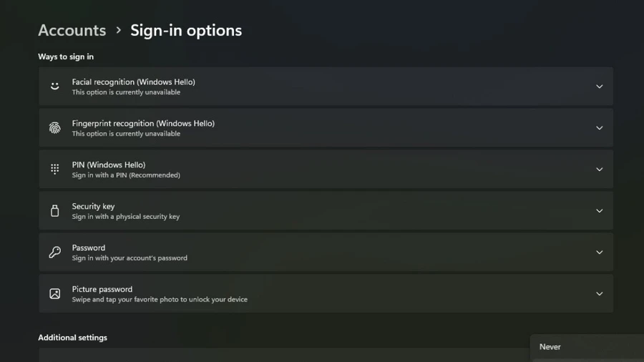Click the PIN keypad dots icon

tap(54, 169)
